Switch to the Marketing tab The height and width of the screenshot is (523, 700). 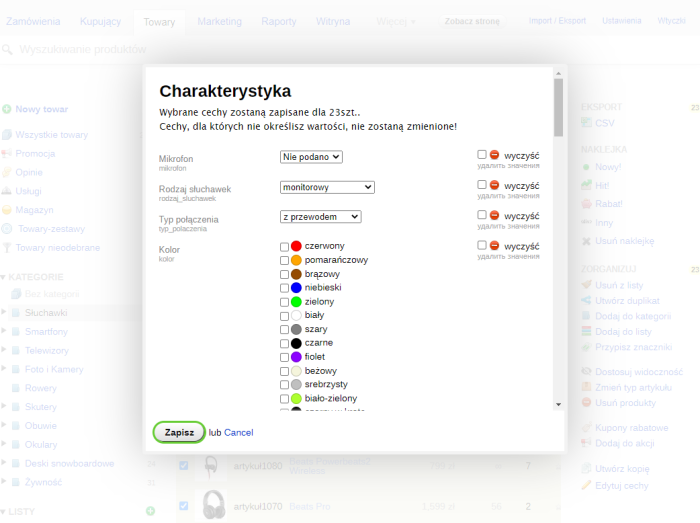[219, 21]
